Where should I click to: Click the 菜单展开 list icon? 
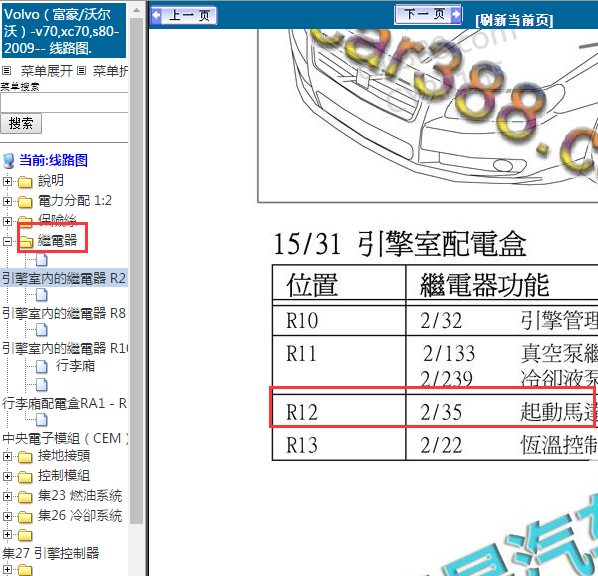(x=6, y=71)
